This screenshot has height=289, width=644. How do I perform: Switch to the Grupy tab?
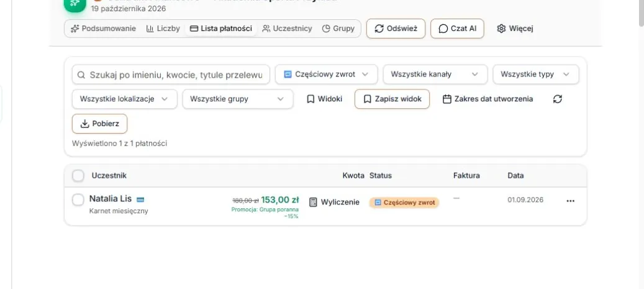338,29
